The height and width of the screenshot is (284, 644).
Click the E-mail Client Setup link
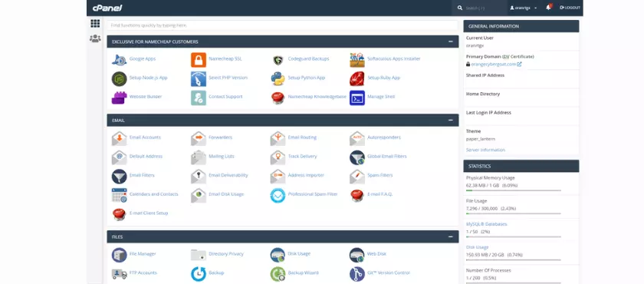tap(149, 213)
